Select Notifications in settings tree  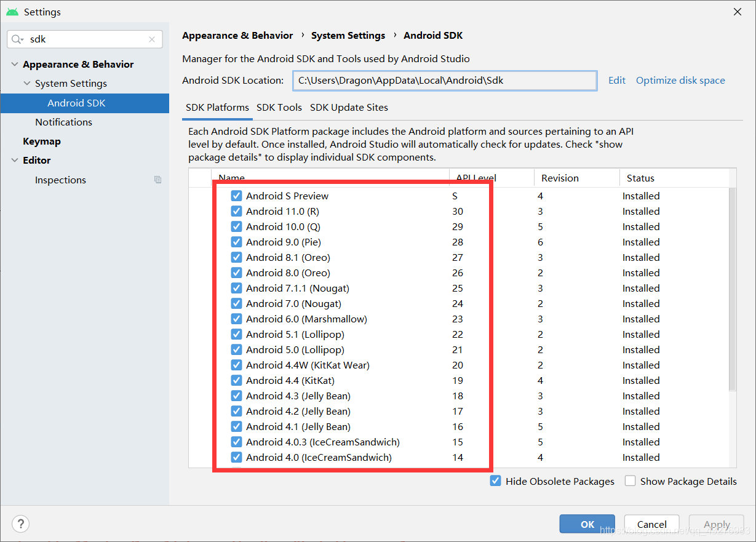pos(63,122)
